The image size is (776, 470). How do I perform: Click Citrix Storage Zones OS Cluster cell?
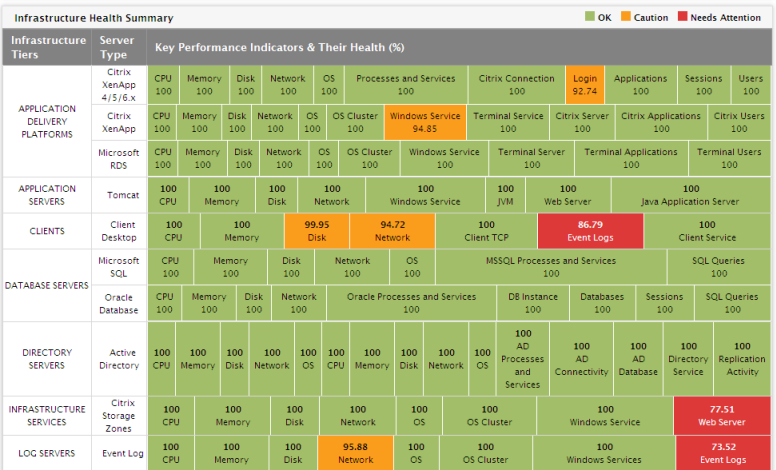[x=490, y=416]
